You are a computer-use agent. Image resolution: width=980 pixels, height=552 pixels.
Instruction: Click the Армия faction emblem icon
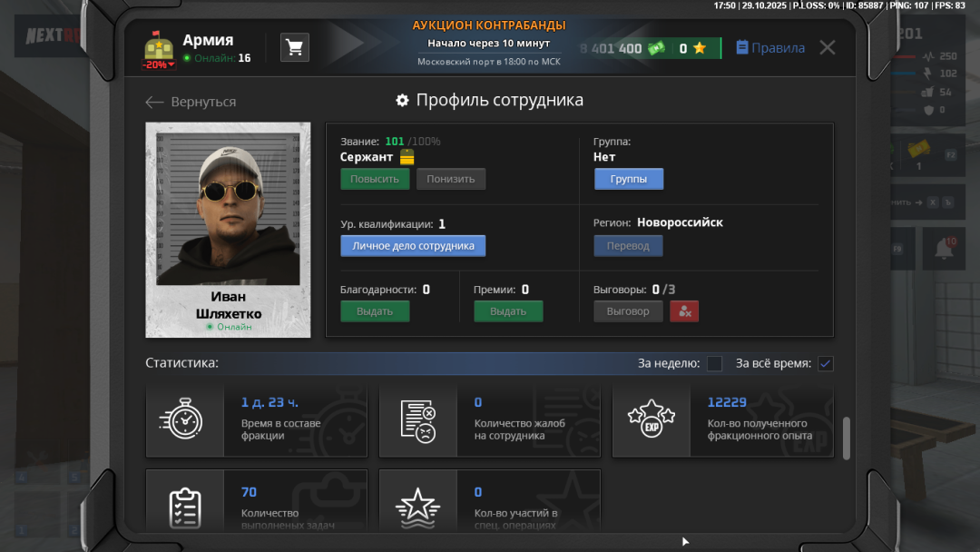(160, 44)
